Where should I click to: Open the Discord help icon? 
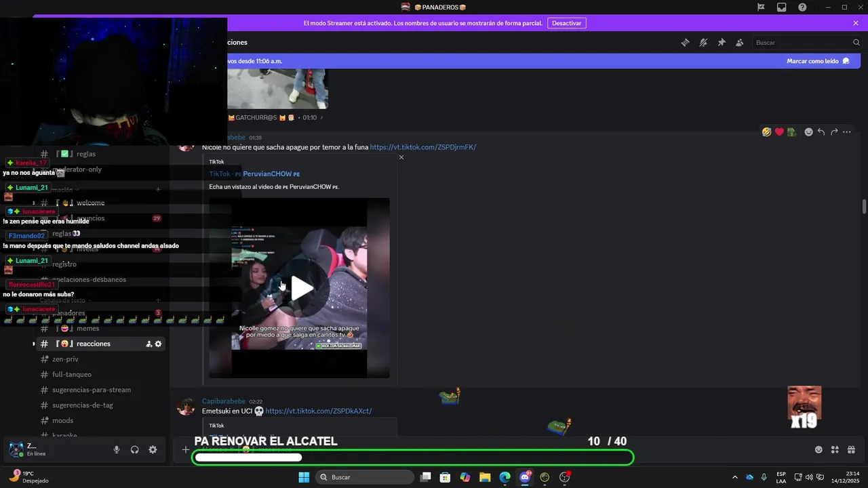click(x=802, y=7)
